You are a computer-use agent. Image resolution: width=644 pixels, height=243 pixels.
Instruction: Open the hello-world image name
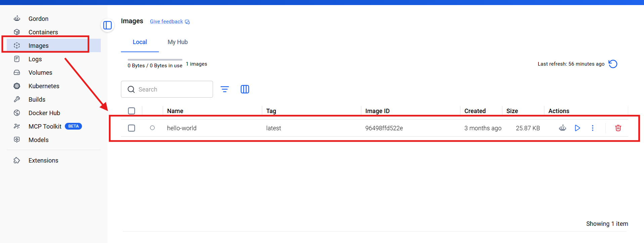point(182,128)
